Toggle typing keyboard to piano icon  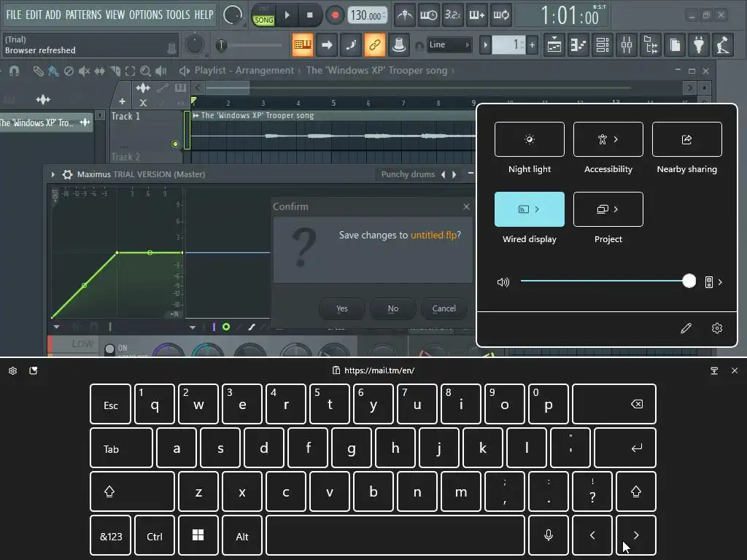303,44
